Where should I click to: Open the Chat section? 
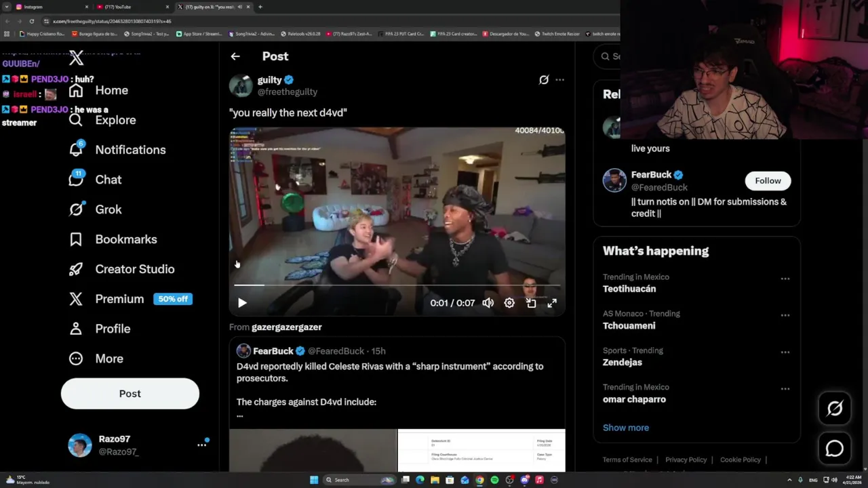[x=96, y=180]
